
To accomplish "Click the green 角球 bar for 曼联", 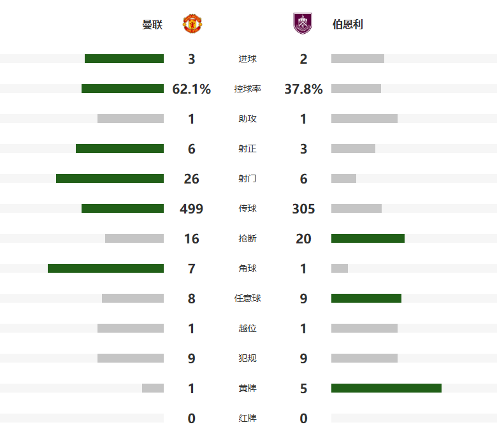I will (x=106, y=268).
